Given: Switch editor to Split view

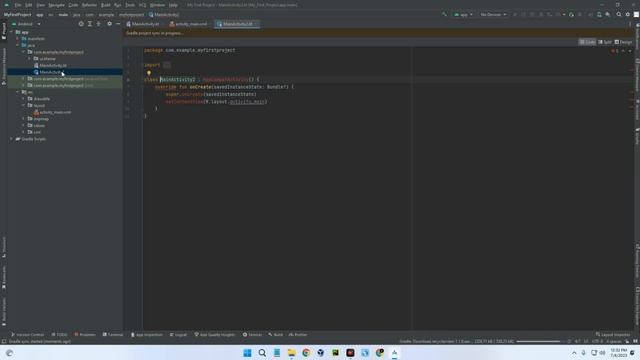Looking at the screenshot, I should [605, 42].
